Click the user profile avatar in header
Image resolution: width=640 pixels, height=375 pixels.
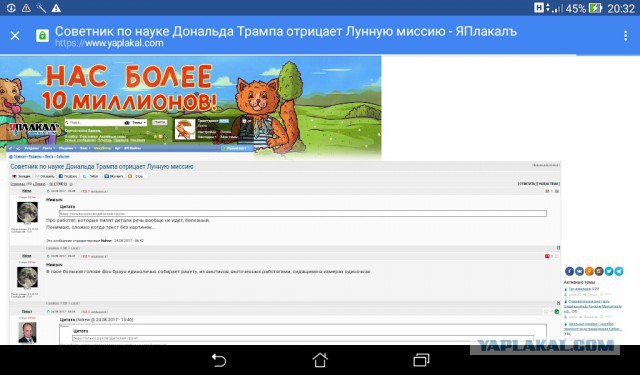coord(185,130)
